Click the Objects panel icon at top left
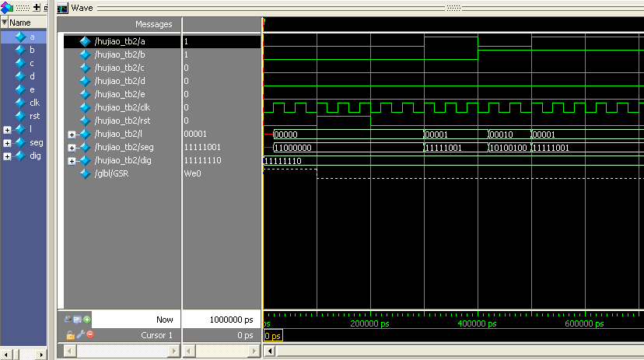The image size is (644, 360). (7, 8)
